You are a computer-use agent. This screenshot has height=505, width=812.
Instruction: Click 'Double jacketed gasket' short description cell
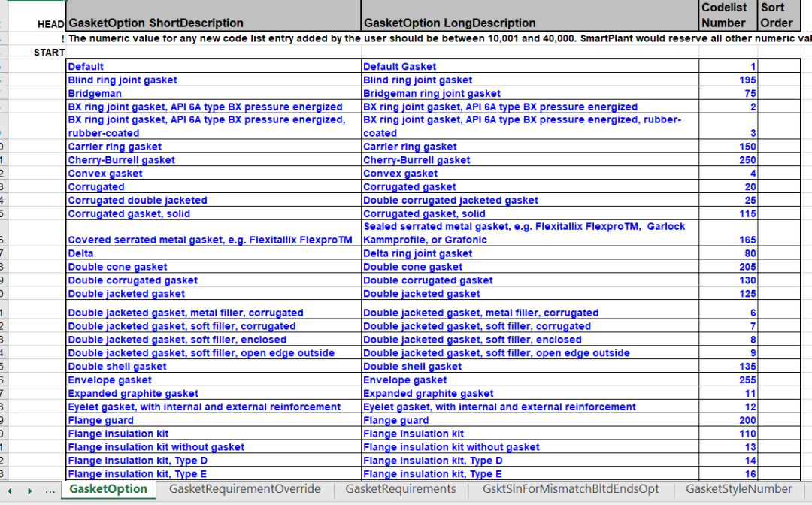(214, 293)
